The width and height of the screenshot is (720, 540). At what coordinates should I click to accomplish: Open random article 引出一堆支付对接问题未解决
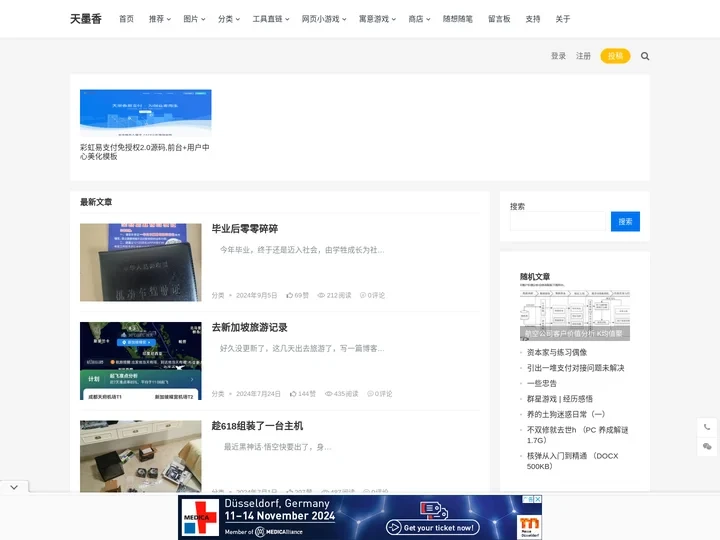pos(575,368)
